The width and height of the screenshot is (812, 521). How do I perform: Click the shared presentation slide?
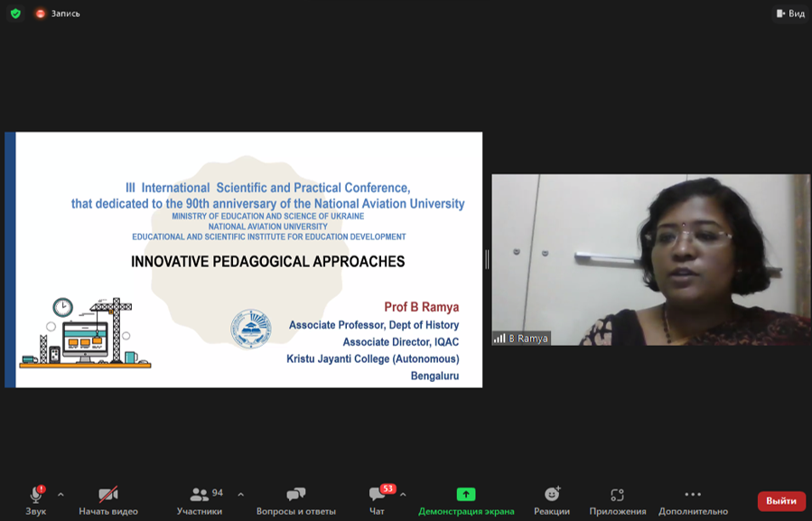coord(244,260)
